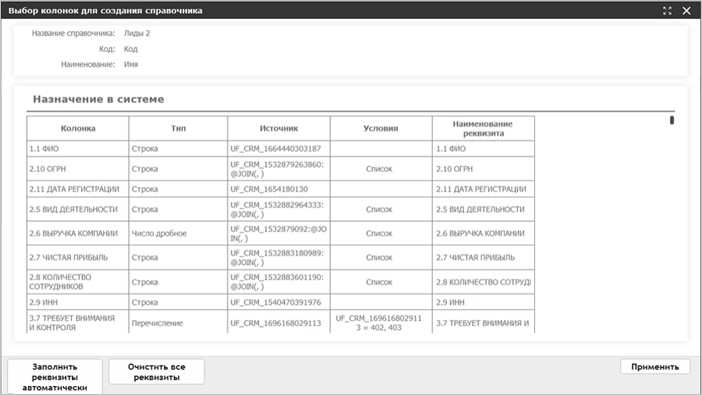Image resolution: width=702 pixels, height=395 pixels.
Task: Edit requisite name '3.7 ТРЕБУЕТ ВНИМАНИЯ И' field
Action: tap(483, 323)
